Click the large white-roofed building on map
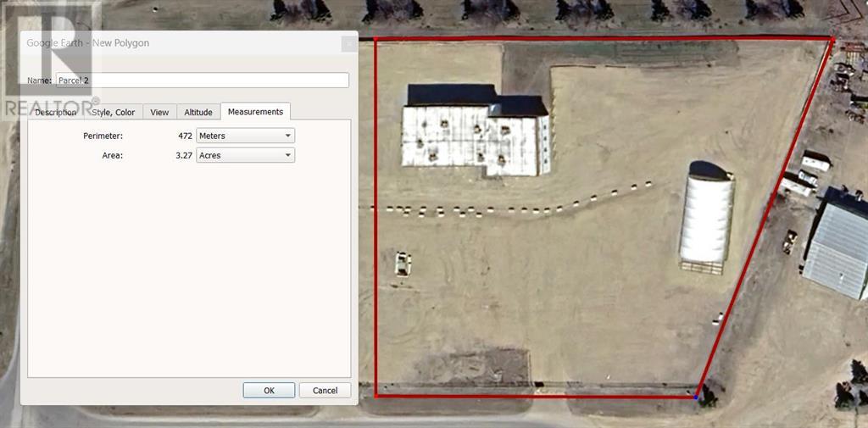Image resolution: width=868 pixels, height=428 pixels. (475, 136)
